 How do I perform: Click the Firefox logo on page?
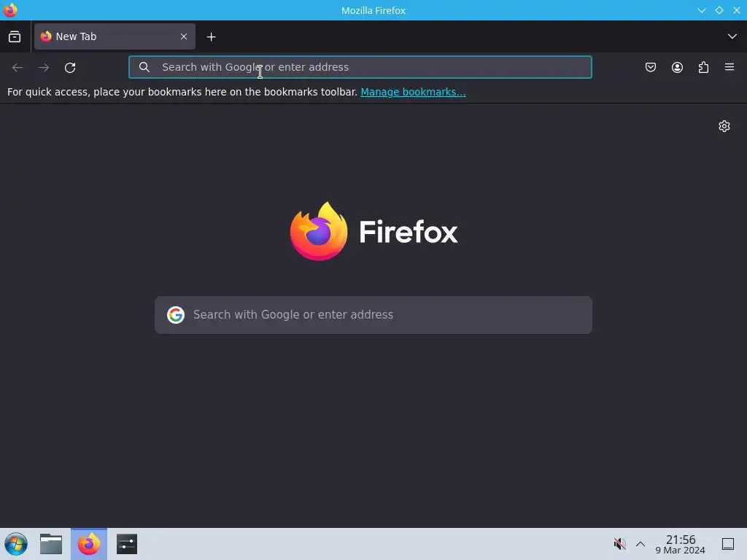[373, 231]
